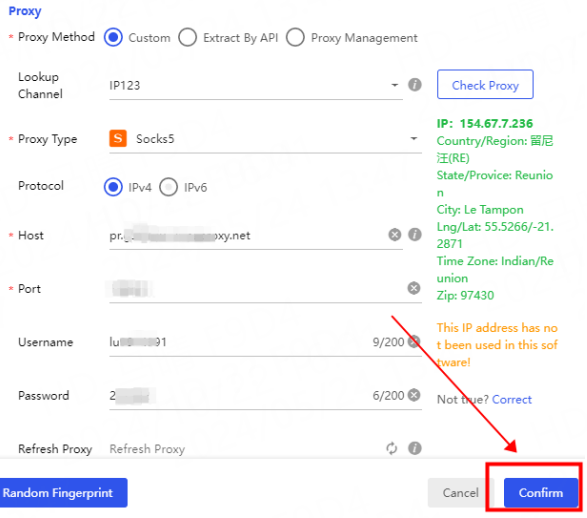Click the Confirm button
The image size is (587, 518).
pyautogui.click(x=541, y=493)
